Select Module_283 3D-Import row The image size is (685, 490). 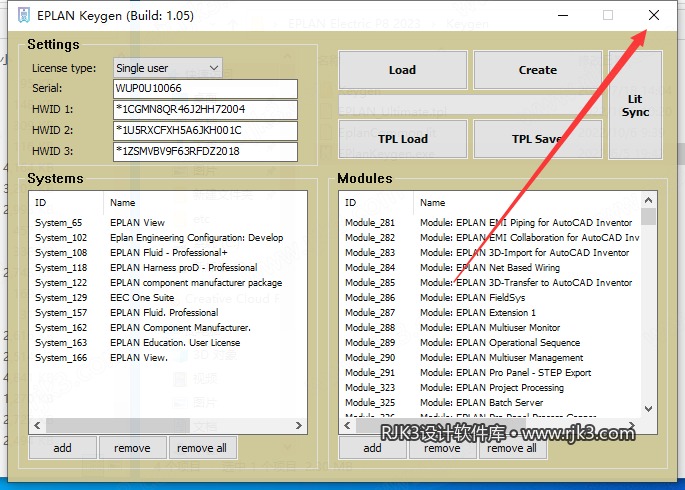pos(490,253)
